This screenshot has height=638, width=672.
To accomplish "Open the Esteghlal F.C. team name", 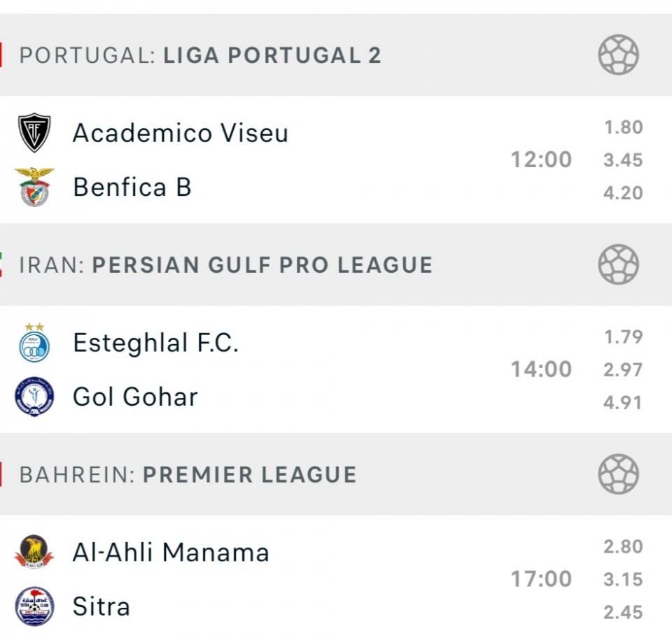I will (x=155, y=343).
